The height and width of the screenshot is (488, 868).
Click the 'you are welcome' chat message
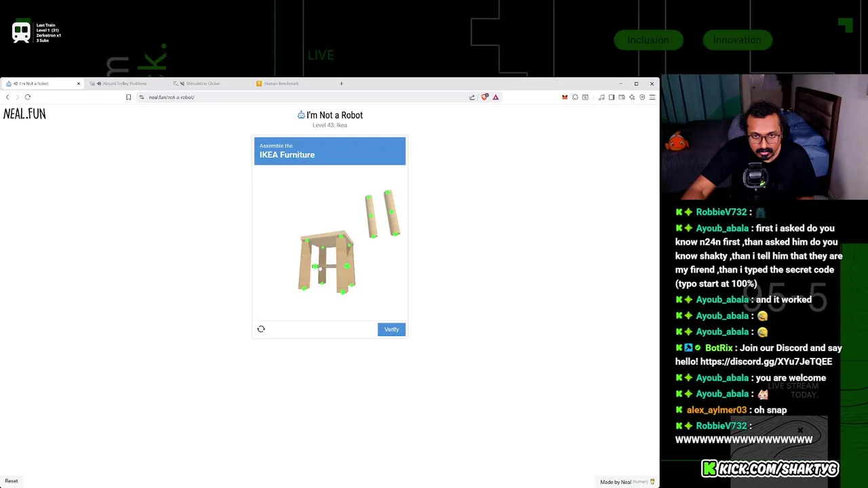pos(790,378)
